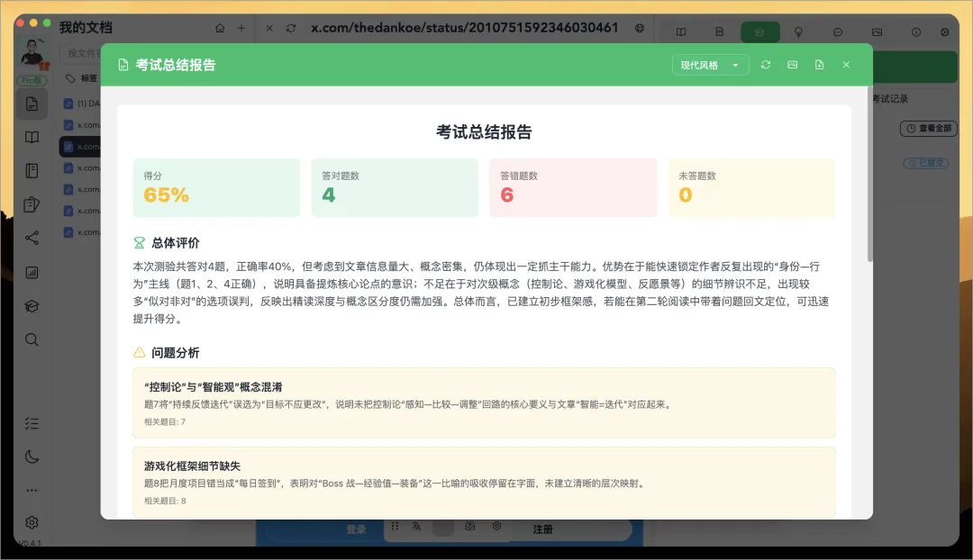Open settings gear in left sidebar
973x560 pixels.
point(32,522)
